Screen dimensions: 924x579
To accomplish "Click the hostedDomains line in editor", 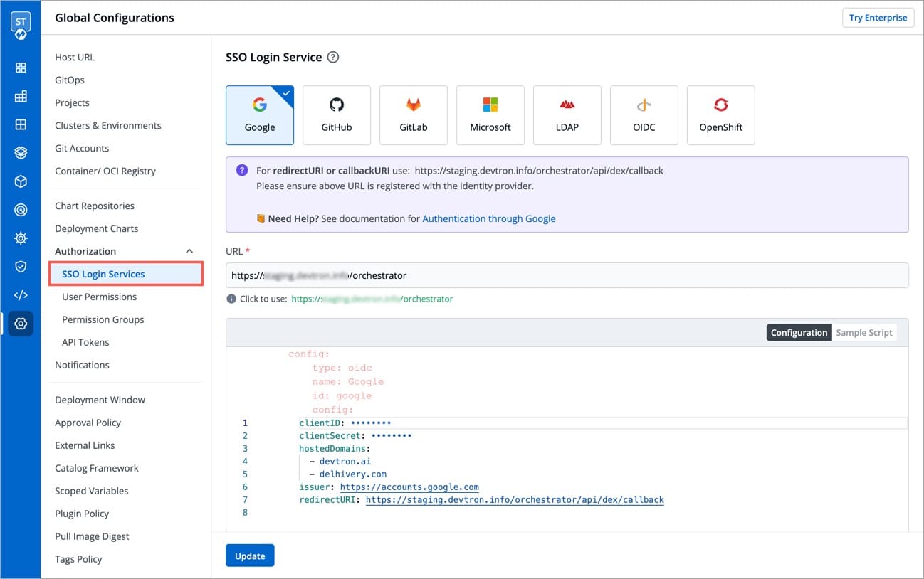I will (335, 449).
